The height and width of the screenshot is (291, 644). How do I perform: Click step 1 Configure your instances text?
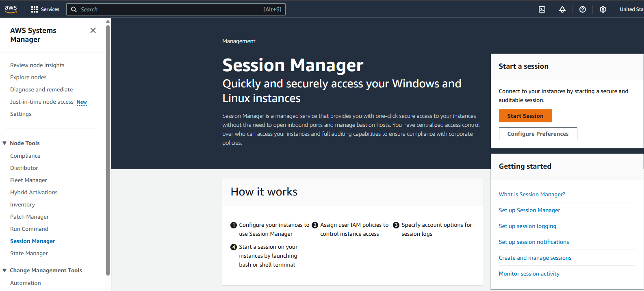[x=274, y=229]
